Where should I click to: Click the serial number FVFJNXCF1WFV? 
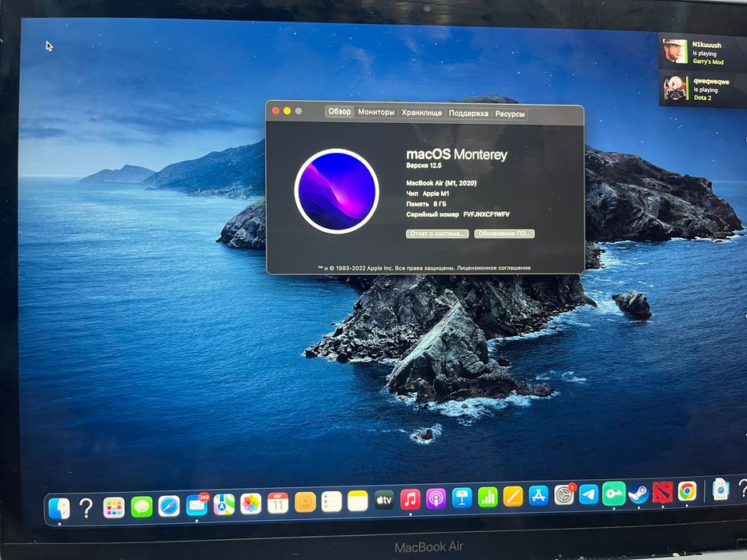click(x=487, y=214)
